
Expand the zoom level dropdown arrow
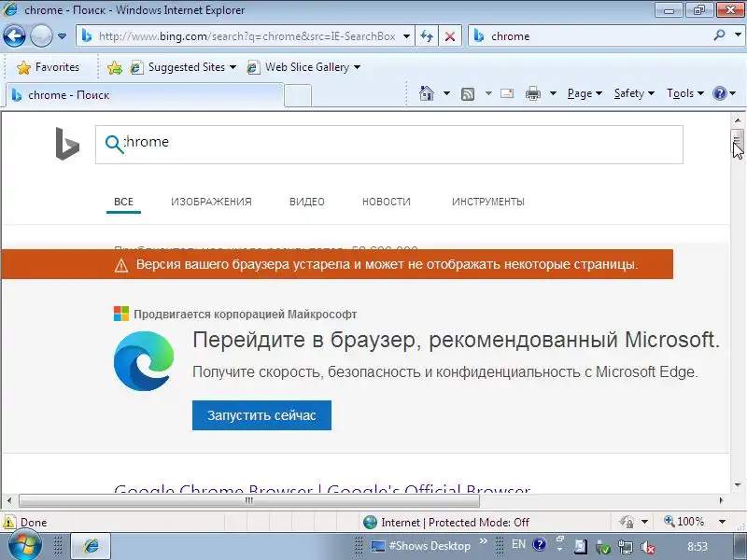point(722,522)
